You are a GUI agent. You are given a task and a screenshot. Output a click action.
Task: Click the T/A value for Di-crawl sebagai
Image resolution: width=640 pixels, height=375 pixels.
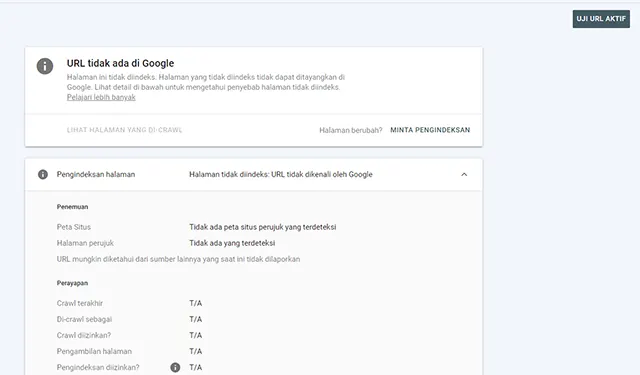pyautogui.click(x=196, y=320)
